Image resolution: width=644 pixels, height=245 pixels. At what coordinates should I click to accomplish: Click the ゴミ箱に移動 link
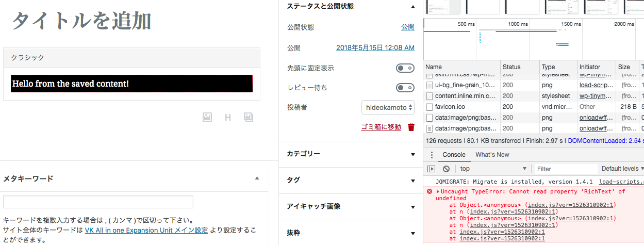point(381,127)
